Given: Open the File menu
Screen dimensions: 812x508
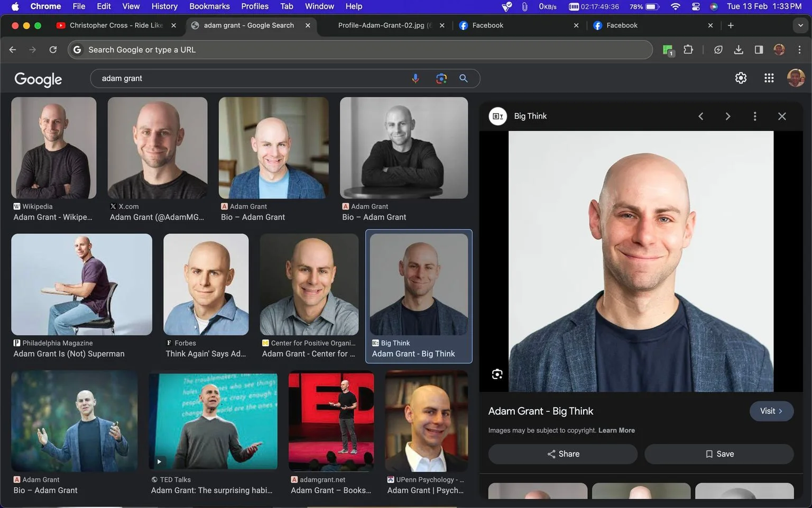Looking at the screenshot, I should tap(79, 6).
